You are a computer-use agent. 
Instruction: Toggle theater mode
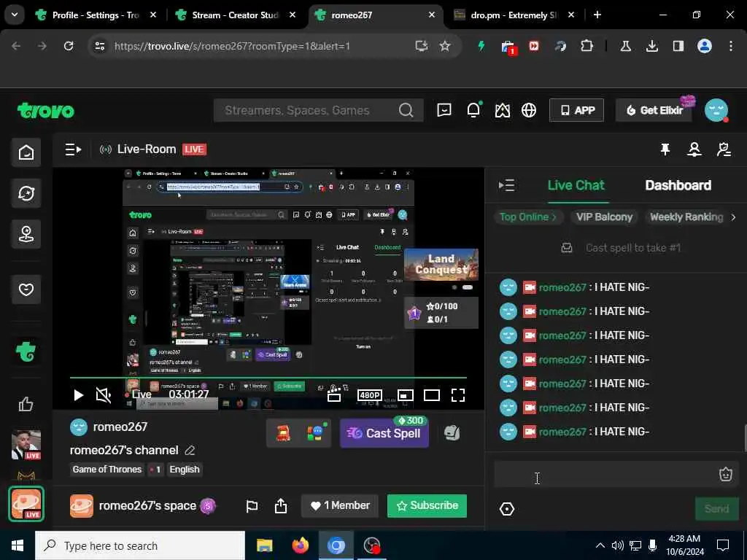coord(432,395)
